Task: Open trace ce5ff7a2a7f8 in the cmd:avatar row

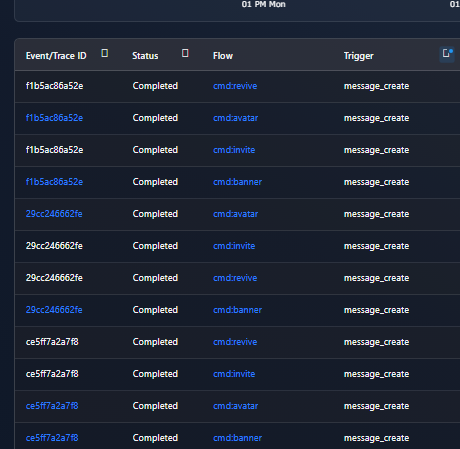Action: 52,406
